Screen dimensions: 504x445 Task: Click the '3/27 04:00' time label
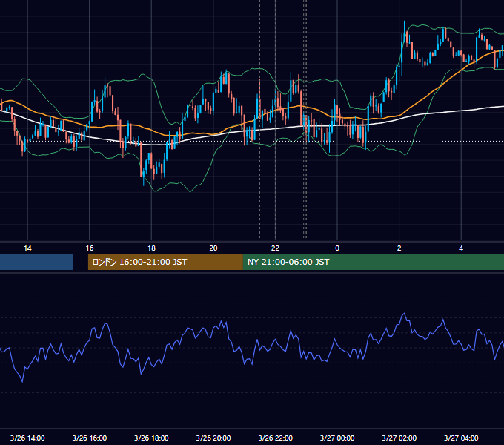(x=461, y=438)
